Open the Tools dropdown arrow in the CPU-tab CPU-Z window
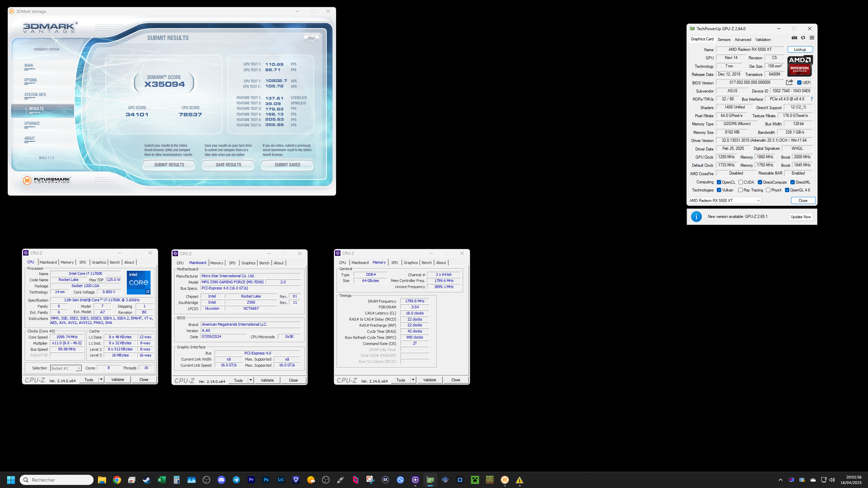 click(x=101, y=380)
